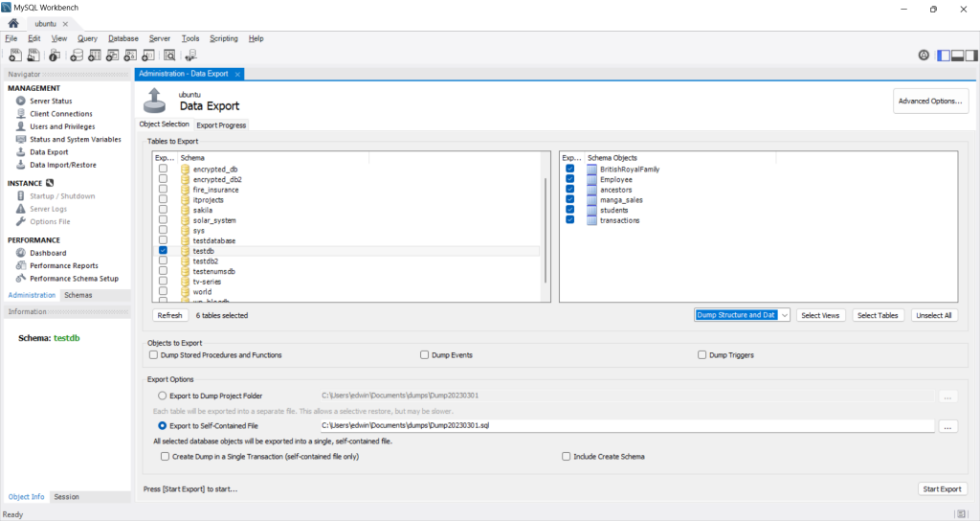Switch to the Schemas navigator tab
This screenshot has height=521, width=980.
point(78,295)
